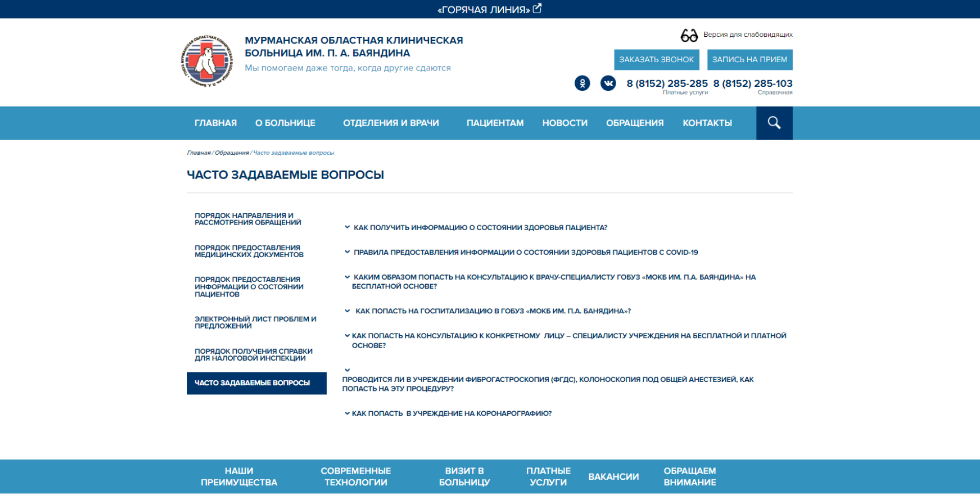
Task: Click the glasses icon for visually impaired version
Action: [689, 35]
